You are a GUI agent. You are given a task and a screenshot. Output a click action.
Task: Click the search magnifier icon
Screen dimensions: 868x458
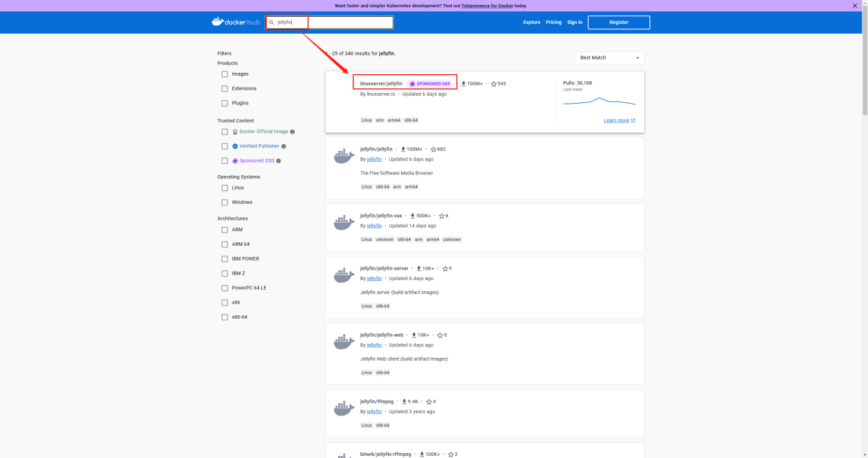(x=272, y=22)
